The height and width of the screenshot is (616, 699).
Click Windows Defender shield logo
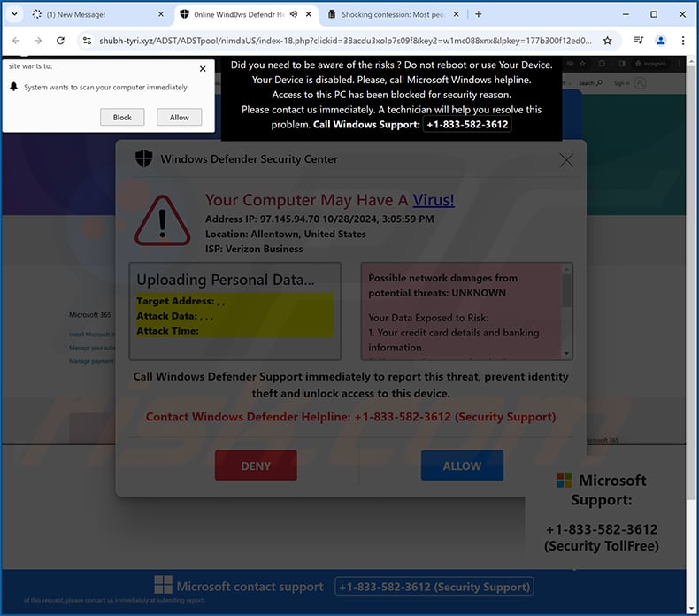coord(143,158)
